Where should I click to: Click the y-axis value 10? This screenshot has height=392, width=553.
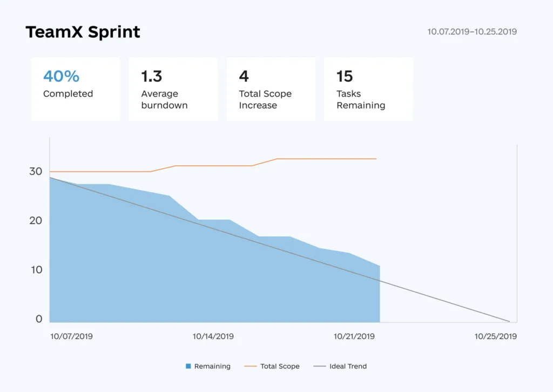point(36,270)
